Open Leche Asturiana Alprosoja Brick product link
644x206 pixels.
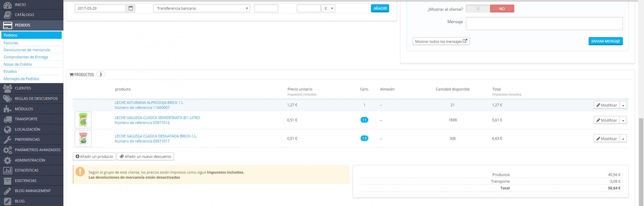coord(149,103)
